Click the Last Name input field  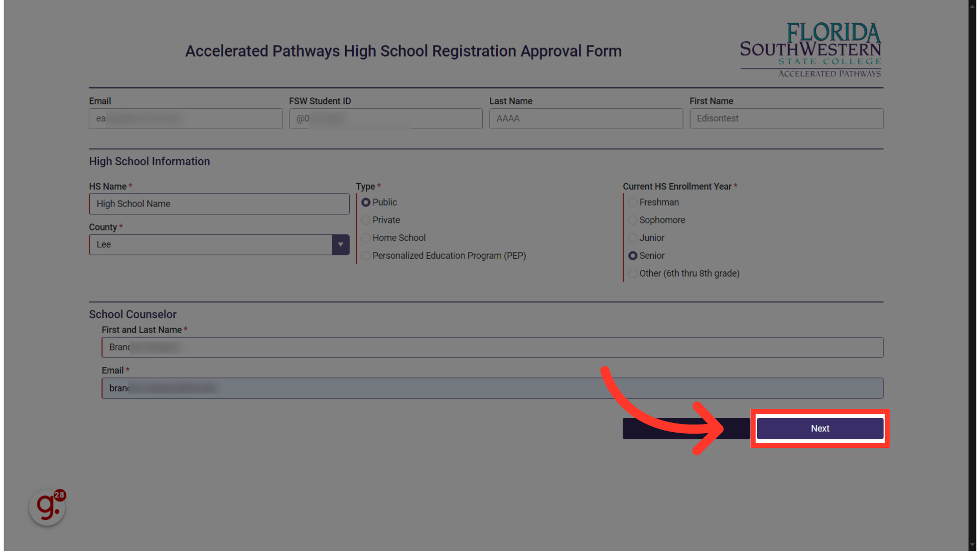(x=585, y=118)
